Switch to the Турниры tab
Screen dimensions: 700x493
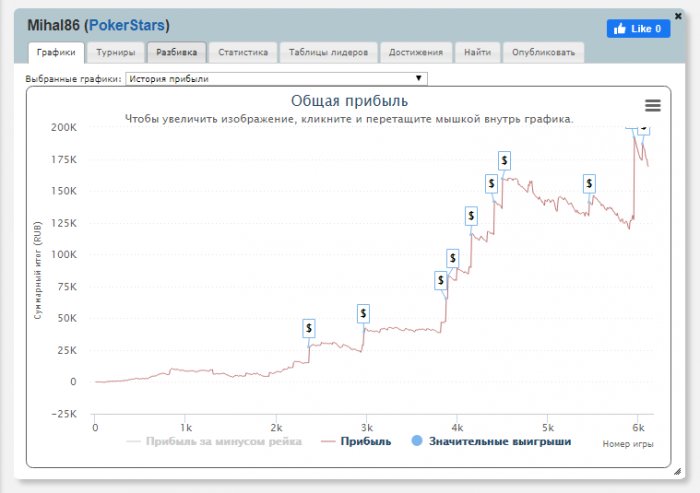[116, 52]
